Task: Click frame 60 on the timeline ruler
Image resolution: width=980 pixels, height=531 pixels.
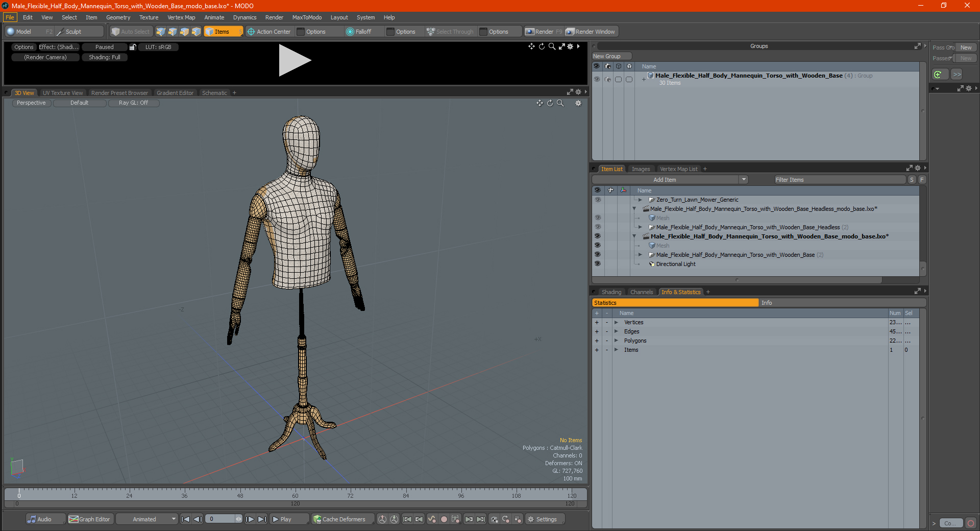Action: 295,493
